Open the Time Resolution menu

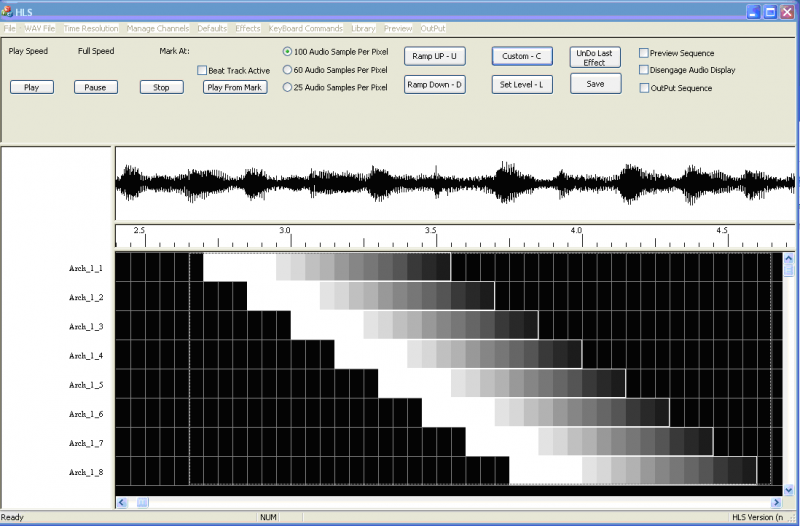[91, 28]
